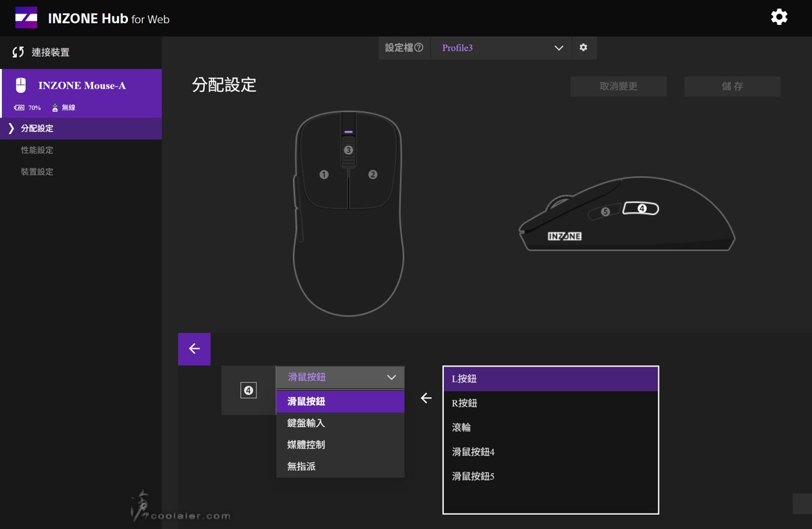
Task: Click the INZONE Hub logo icon
Action: click(x=26, y=18)
